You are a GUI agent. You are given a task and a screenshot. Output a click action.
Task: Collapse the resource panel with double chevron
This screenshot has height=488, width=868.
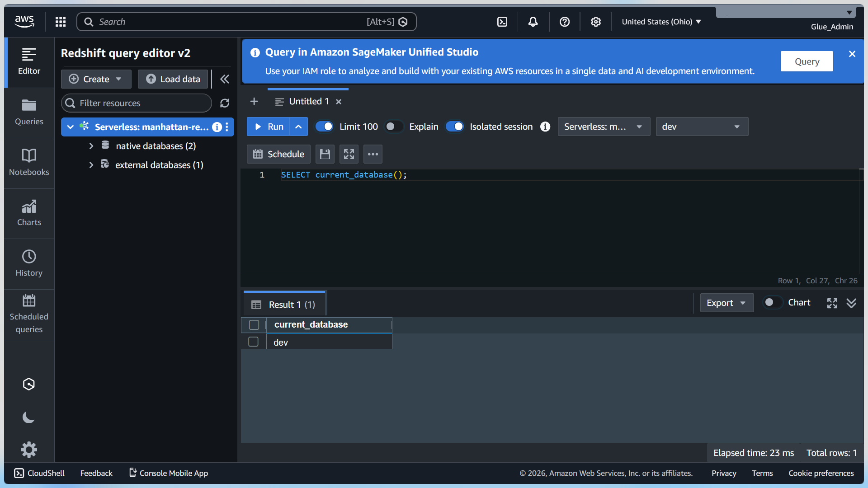point(225,79)
